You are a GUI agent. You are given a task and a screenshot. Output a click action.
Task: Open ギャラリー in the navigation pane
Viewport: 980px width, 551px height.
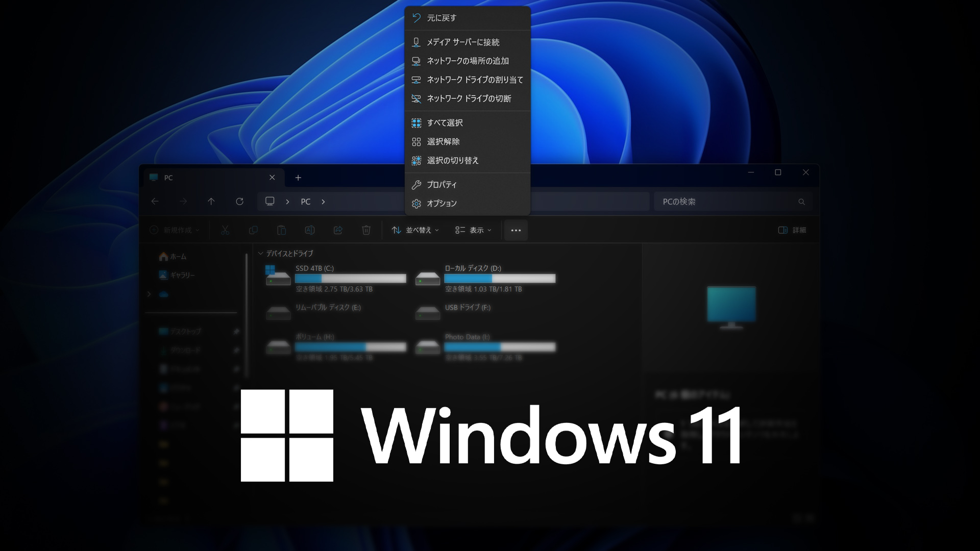[x=177, y=275]
